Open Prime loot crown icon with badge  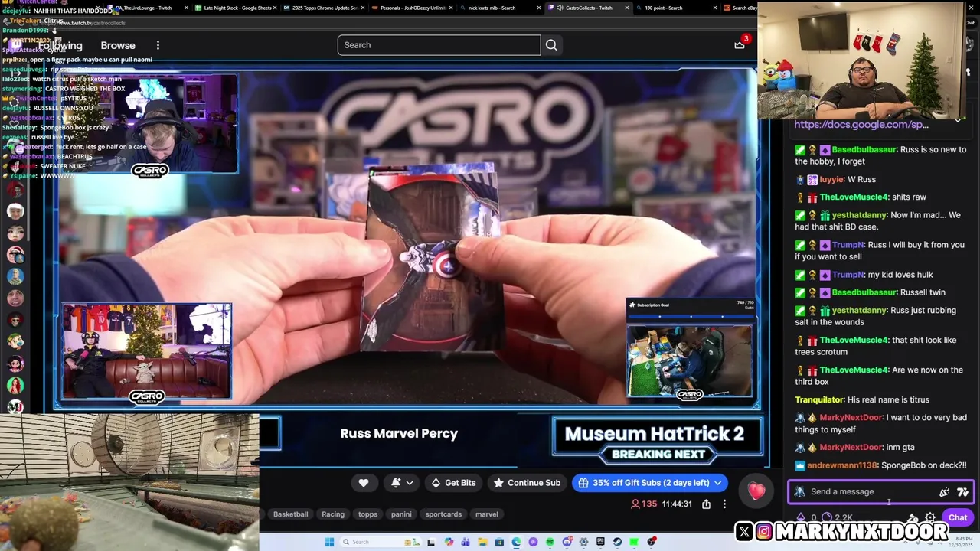[740, 44]
